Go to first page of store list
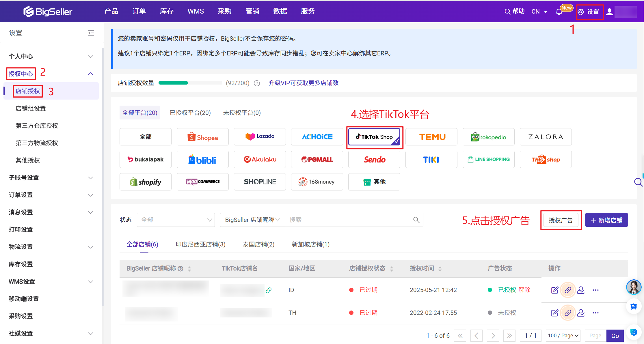 [x=460, y=336]
